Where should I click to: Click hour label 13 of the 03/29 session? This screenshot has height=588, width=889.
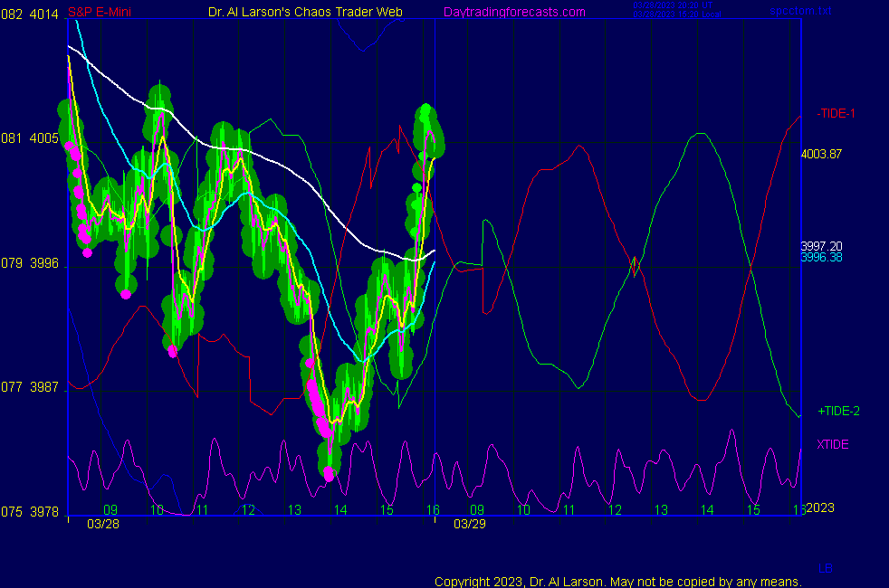(661, 510)
